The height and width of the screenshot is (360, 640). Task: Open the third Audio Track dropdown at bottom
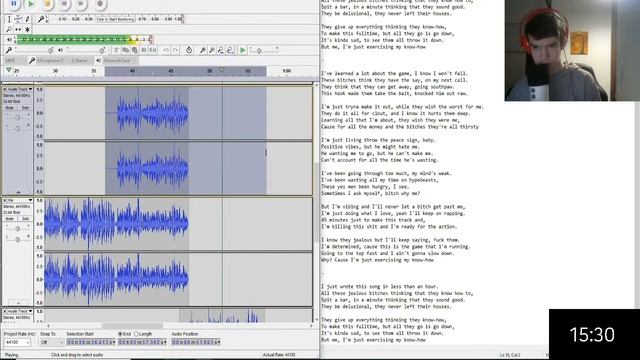click(x=20, y=311)
